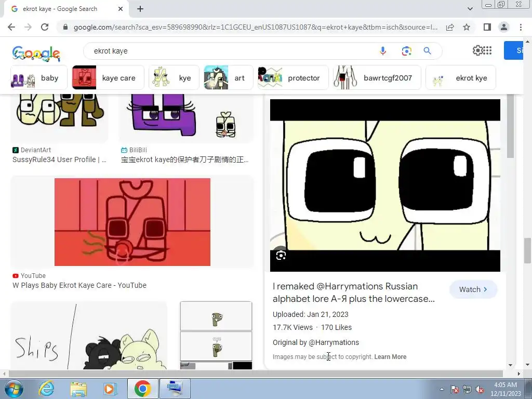The width and height of the screenshot is (532, 399).
Task: Click the large preview image
Action: click(x=385, y=185)
